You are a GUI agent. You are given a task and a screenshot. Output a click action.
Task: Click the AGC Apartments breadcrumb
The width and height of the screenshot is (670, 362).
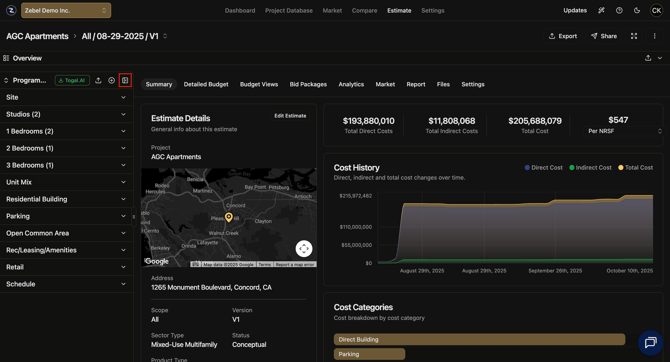point(37,36)
